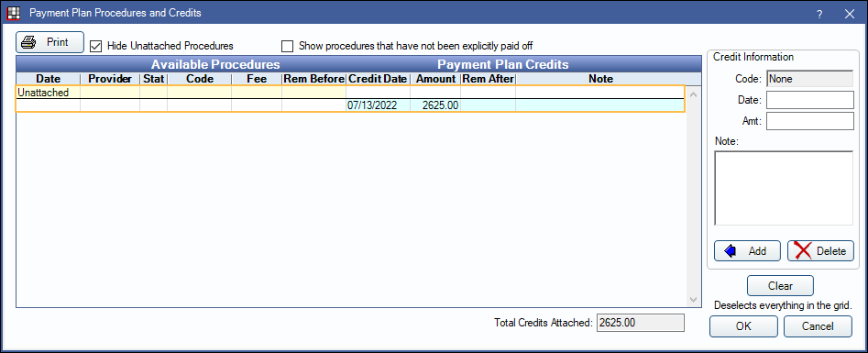This screenshot has width=868, height=353.
Task: Click the grid scrollbar down arrow
Action: (694, 299)
